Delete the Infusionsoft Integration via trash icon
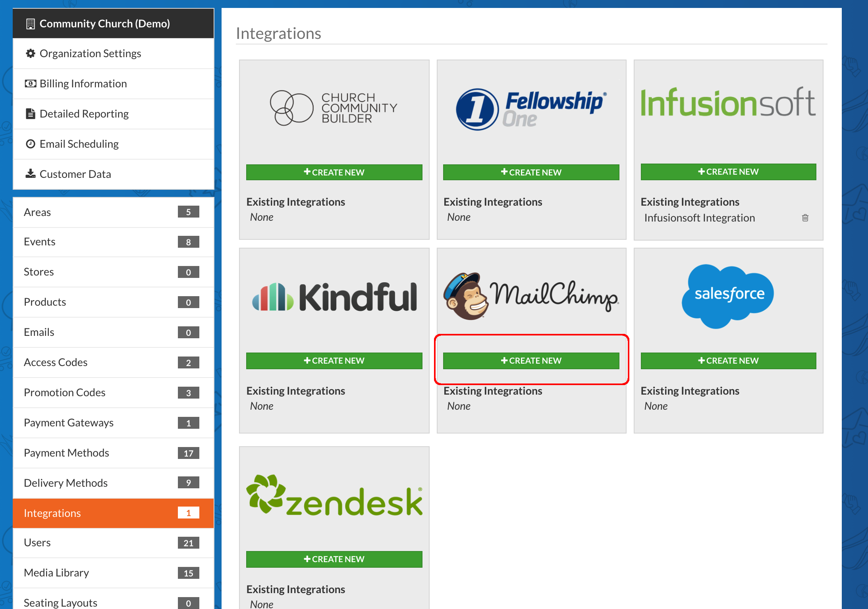Screen dimensions: 868x609 pyautogui.click(x=805, y=218)
